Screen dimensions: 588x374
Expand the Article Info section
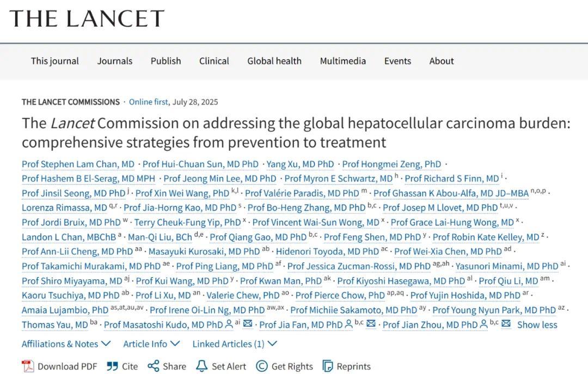[151, 344]
